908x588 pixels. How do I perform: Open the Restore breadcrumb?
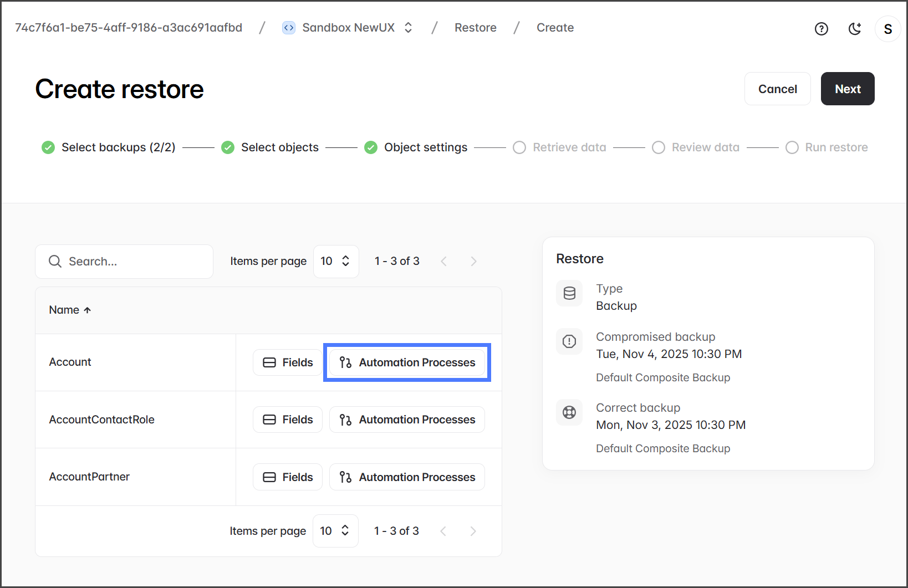coord(475,28)
